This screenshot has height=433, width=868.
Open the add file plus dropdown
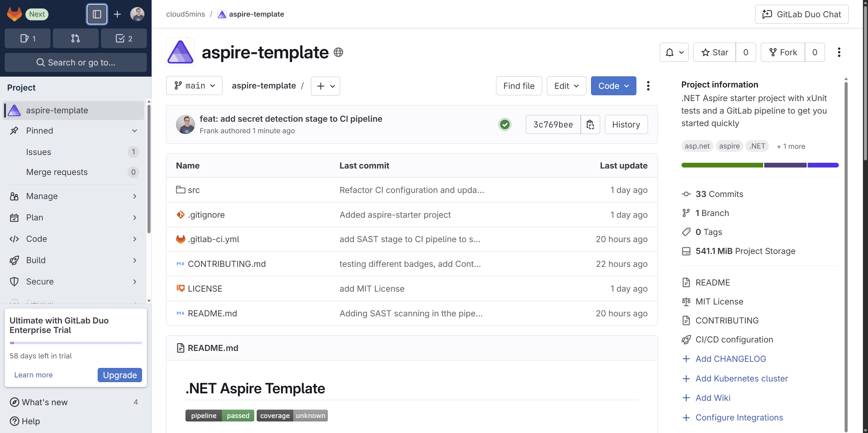click(x=325, y=86)
